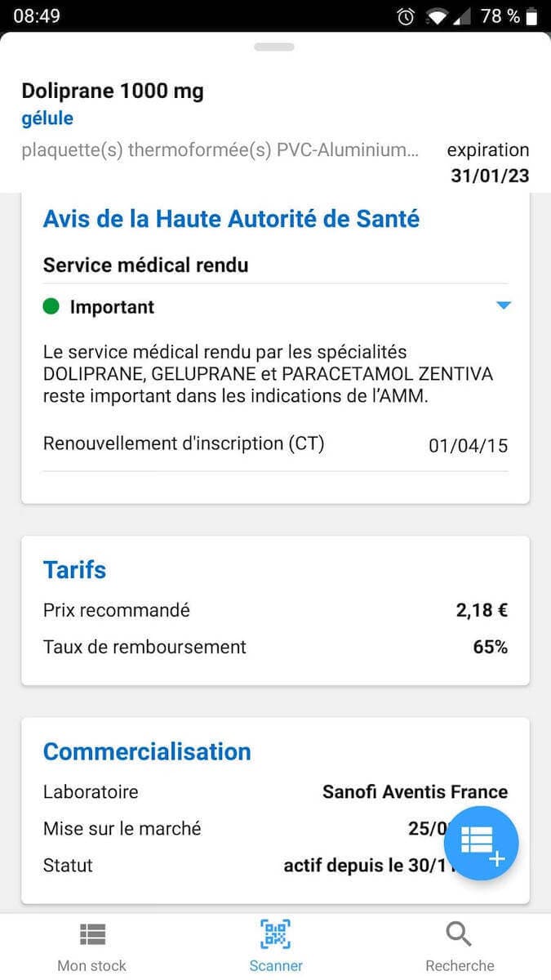
Task: Tap the Wi-Fi signal icon
Action: [x=439, y=16]
